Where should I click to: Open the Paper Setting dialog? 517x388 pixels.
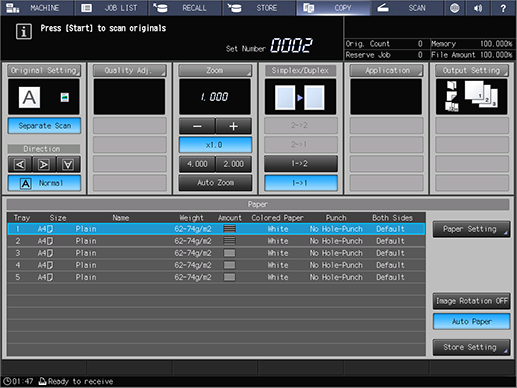(x=471, y=229)
